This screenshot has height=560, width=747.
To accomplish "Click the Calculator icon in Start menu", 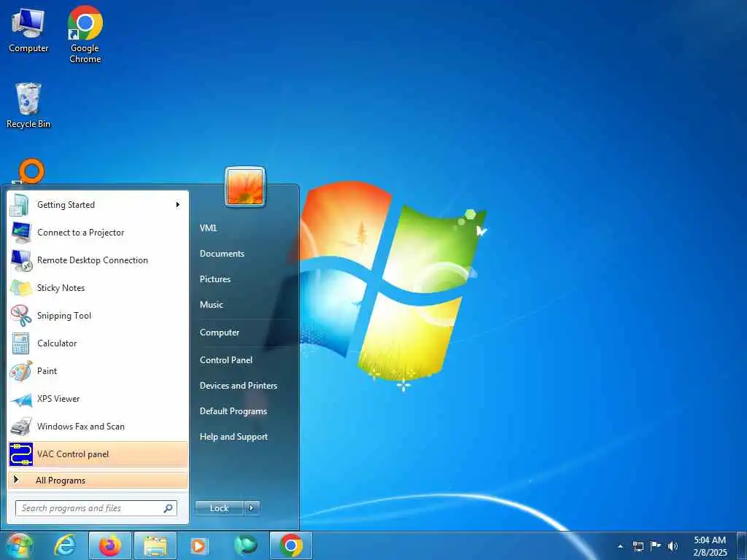I will point(20,343).
